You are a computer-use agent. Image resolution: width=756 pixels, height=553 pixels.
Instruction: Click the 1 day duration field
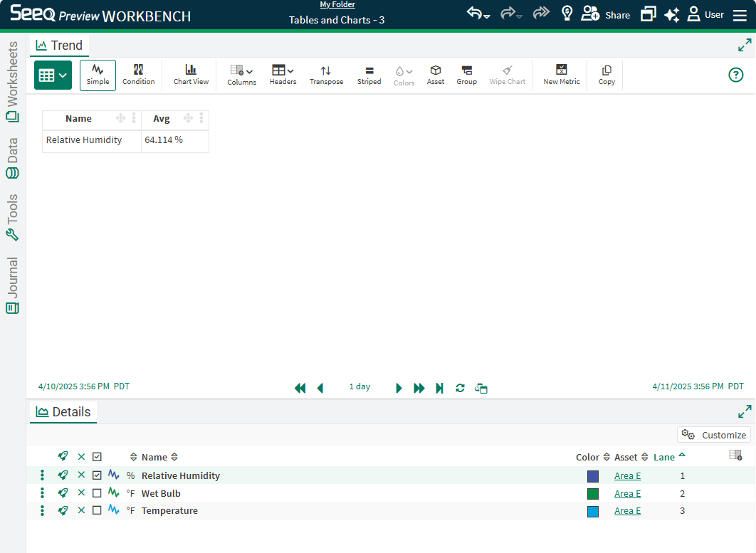pyautogui.click(x=359, y=387)
